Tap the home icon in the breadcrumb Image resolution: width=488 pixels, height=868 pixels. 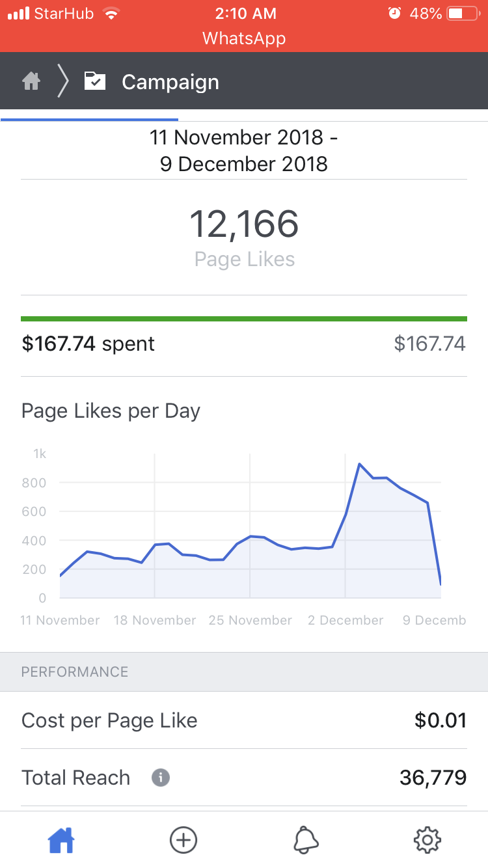tap(31, 82)
